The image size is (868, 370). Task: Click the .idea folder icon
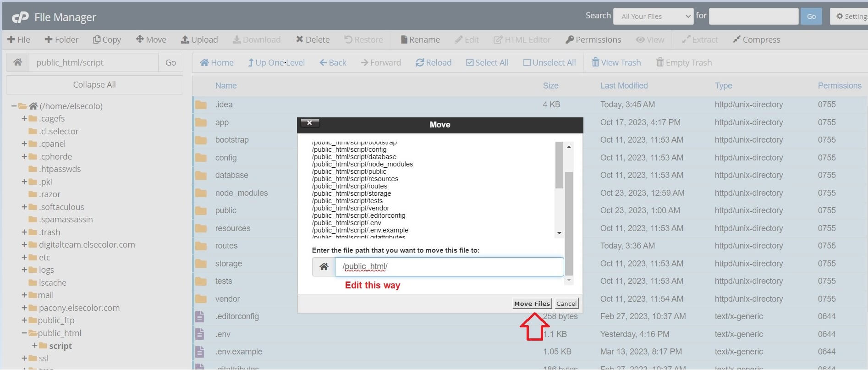coord(201,105)
